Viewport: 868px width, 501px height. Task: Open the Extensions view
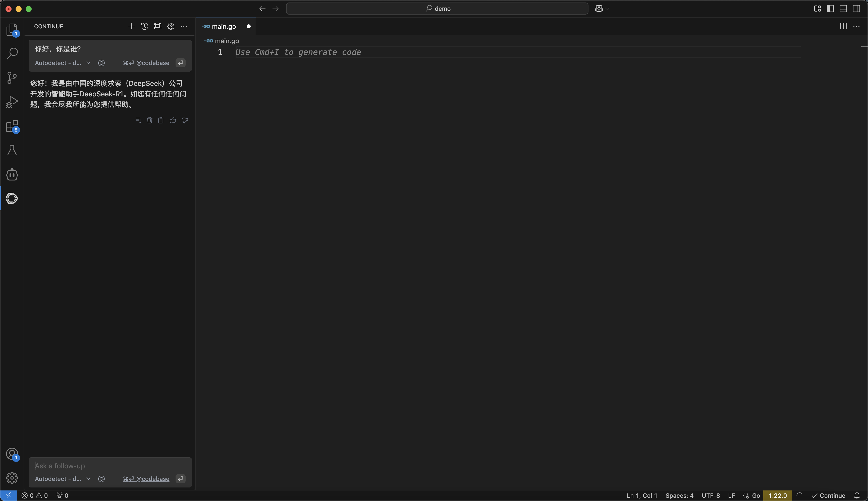pos(12,126)
